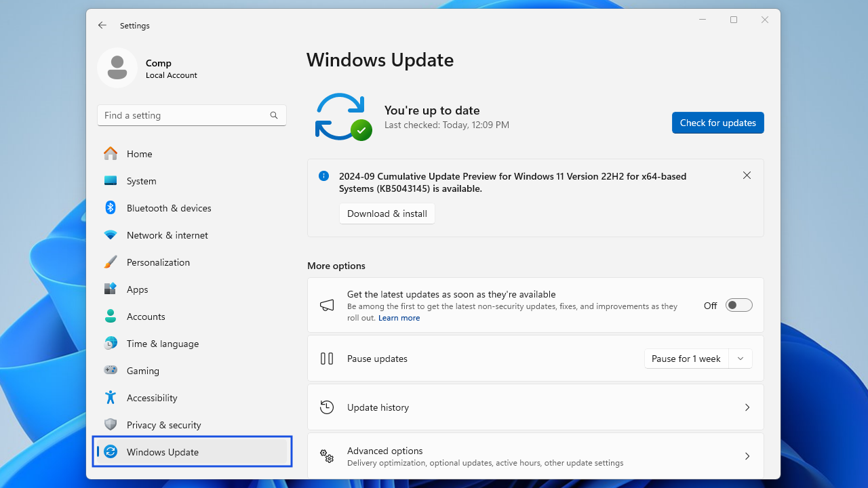Viewport: 868px width, 488px height.
Task: Expand Advanced options with its chevron
Action: [747, 456]
